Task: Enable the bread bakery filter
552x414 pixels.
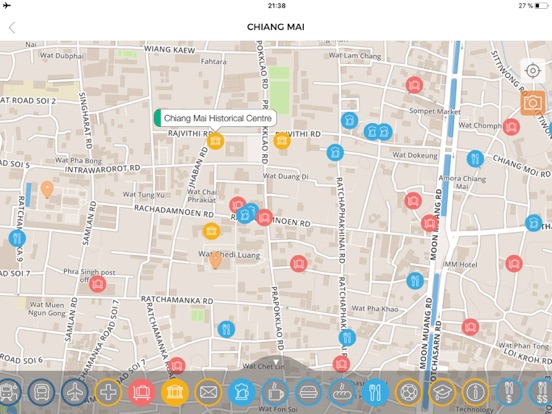Action: point(342,392)
